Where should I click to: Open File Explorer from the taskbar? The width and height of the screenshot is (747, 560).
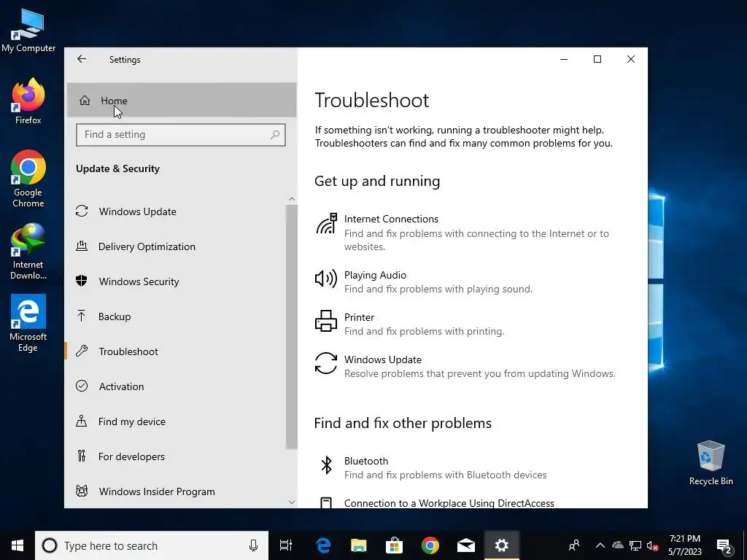point(359,545)
